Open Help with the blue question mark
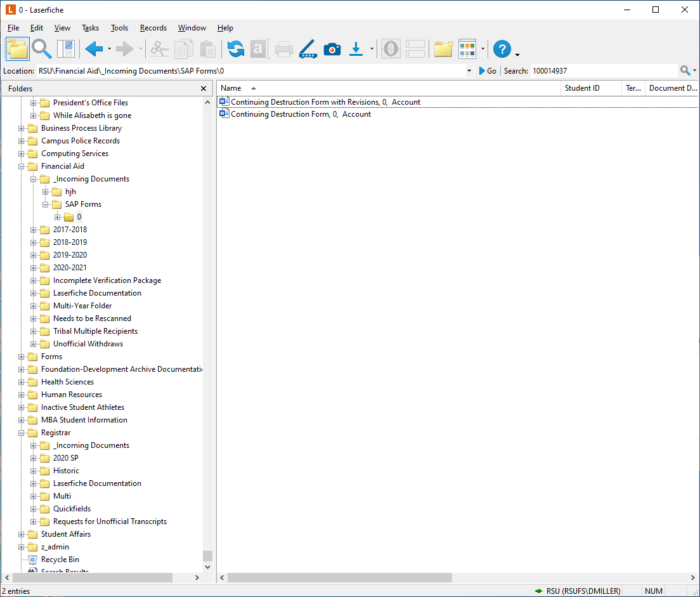 [x=502, y=49]
